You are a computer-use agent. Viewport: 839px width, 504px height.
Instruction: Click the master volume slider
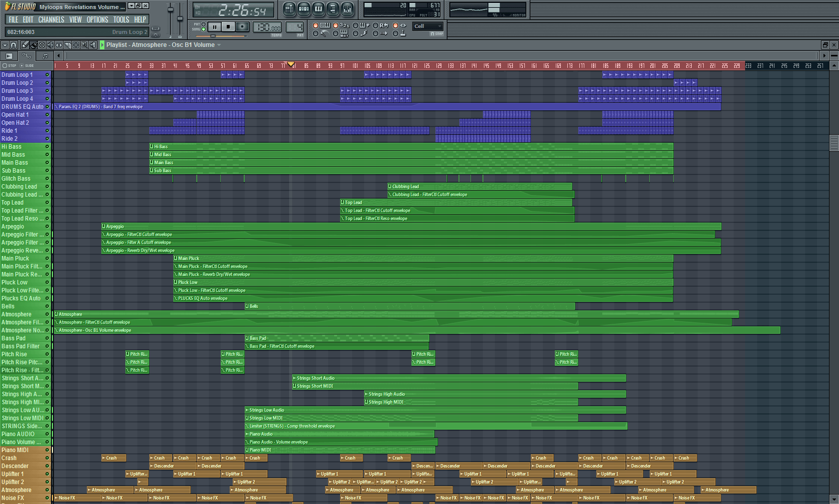tap(170, 9)
